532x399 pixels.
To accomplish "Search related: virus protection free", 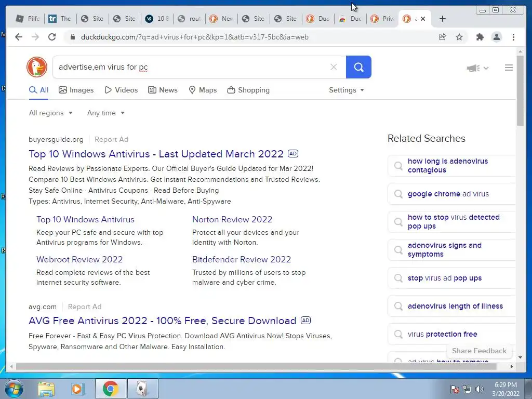I will (x=451, y=334).
